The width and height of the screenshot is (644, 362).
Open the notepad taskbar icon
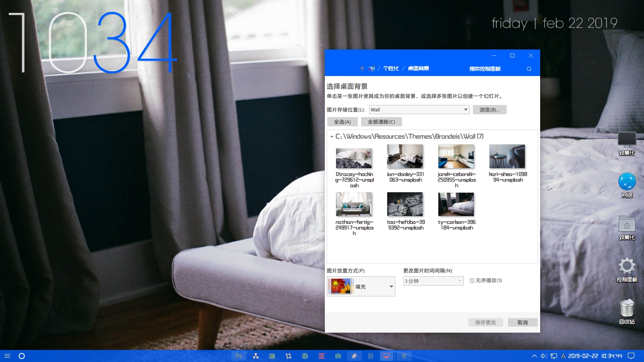click(x=371, y=356)
